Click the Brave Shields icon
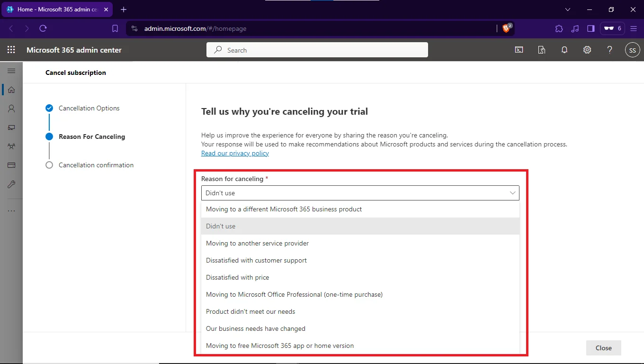 (507, 28)
